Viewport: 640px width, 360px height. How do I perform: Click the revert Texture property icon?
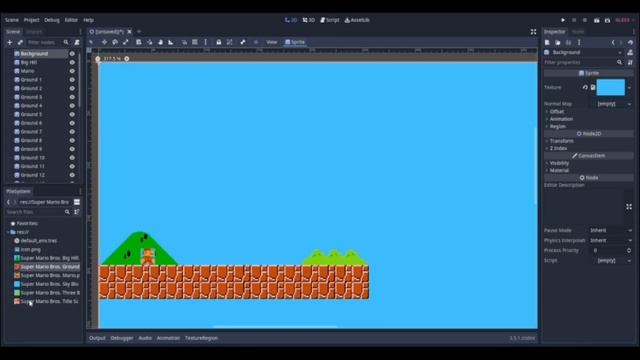585,87
